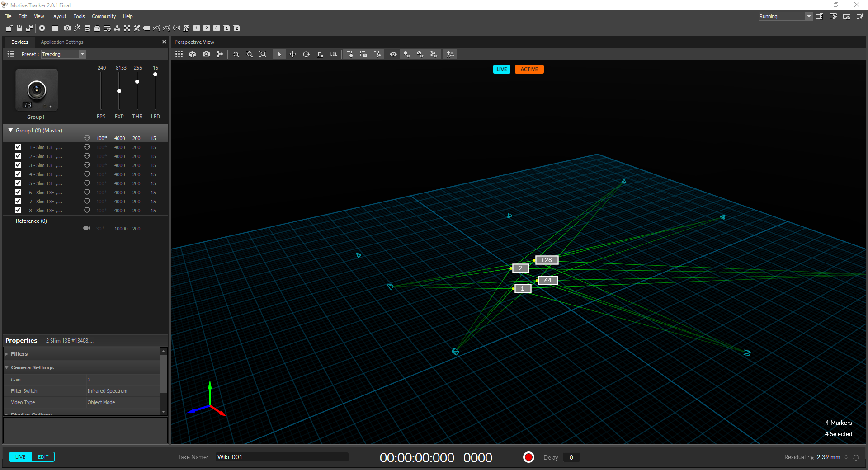Switch to EDIT mode at bottom left

pyautogui.click(x=43, y=457)
